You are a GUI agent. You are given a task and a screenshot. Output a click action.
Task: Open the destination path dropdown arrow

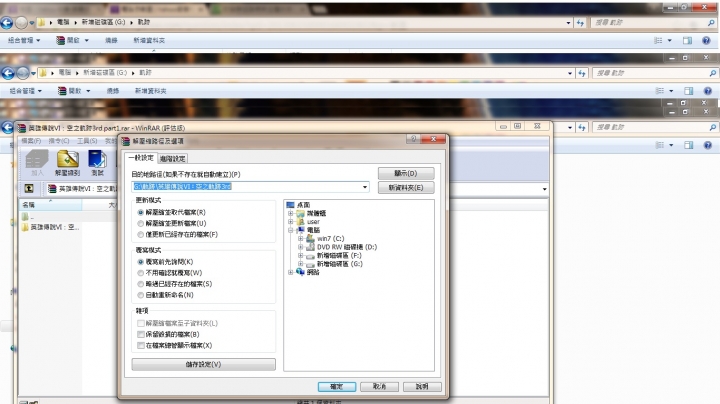click(x=365, y=187)
